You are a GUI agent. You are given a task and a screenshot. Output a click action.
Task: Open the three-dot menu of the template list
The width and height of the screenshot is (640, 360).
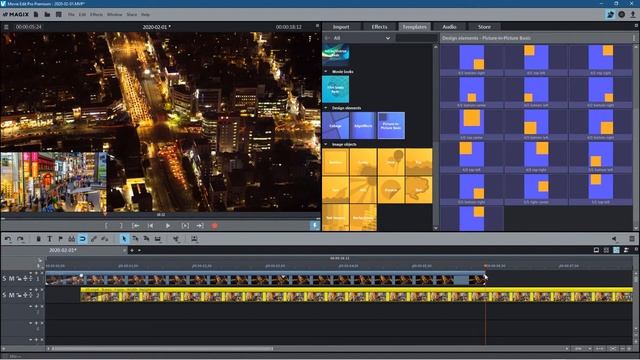634,38
